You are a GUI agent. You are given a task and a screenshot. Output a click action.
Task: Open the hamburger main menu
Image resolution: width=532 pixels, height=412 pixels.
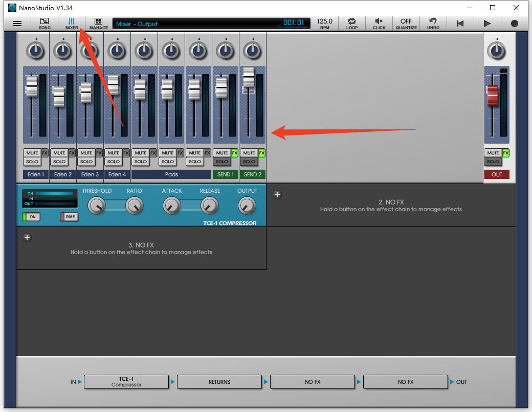pyautogui.click(x=17, y=24)
